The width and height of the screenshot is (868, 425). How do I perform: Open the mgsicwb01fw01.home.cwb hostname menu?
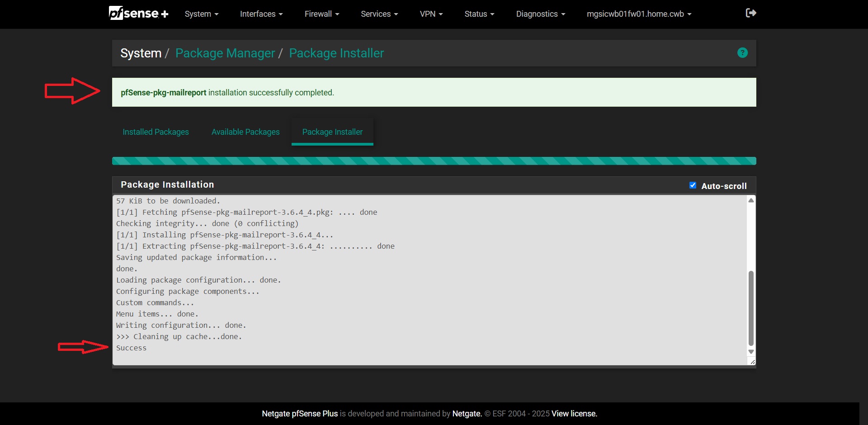(x=639, y=14)
